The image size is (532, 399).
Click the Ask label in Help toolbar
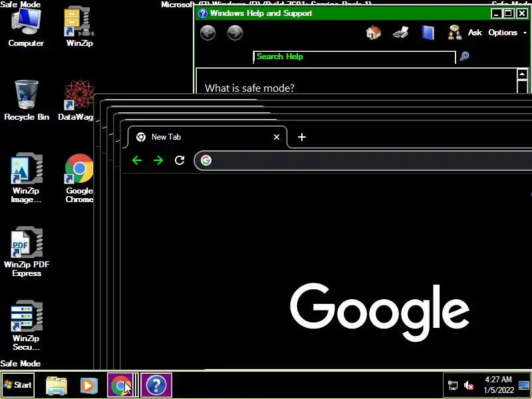point(475,33)
